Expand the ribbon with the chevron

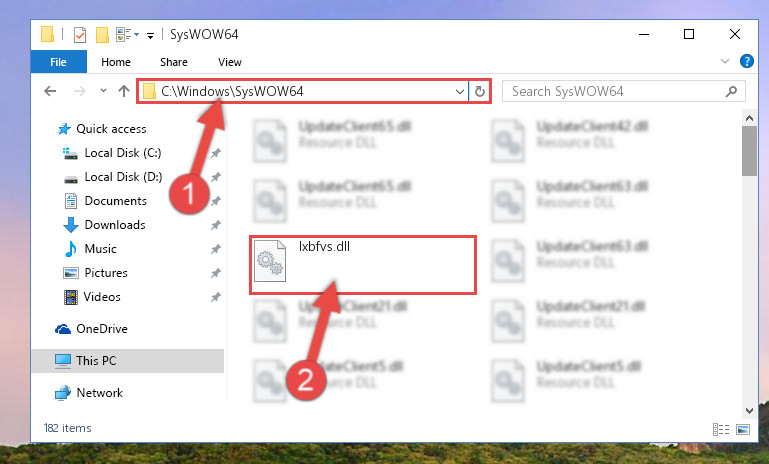tap(724, 61)
